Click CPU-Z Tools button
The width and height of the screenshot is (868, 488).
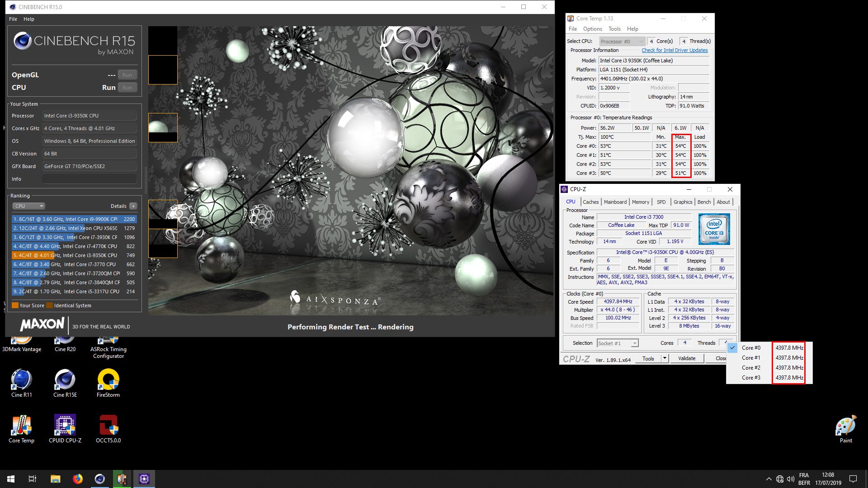pos(648,358)
